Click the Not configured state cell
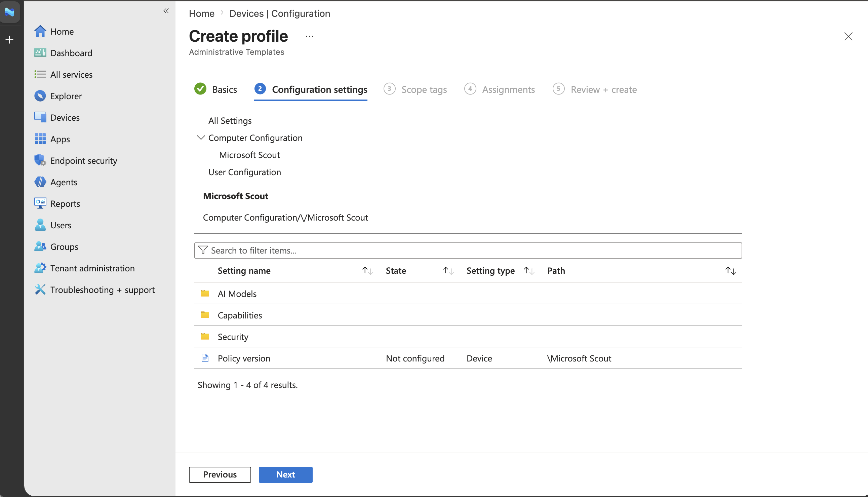The height and width of the screenshot is (497, 868). point(415,358)
